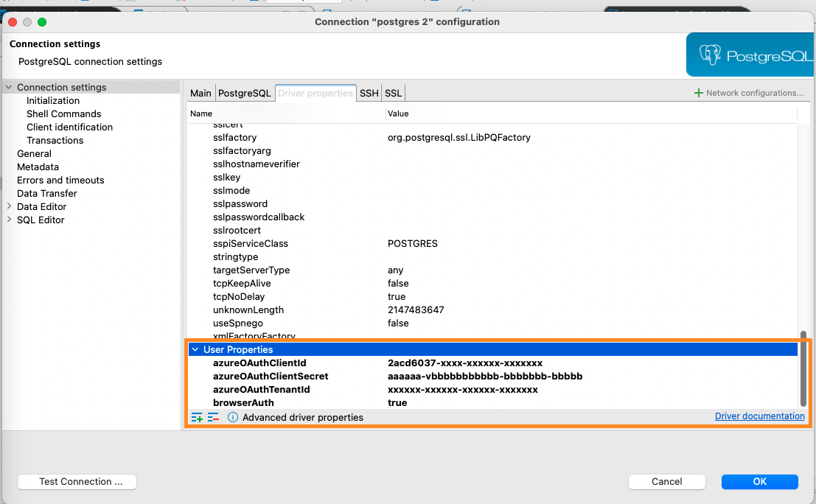816x504 pixels.
Task: Select the sslmode property row
Action: click(x=234, y=190)
